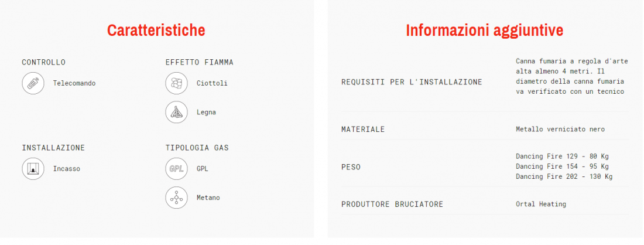The width and height of the screenshot is (644, 245).
Task: Click the Caratteristiche heading
Action: click(156, 30)
